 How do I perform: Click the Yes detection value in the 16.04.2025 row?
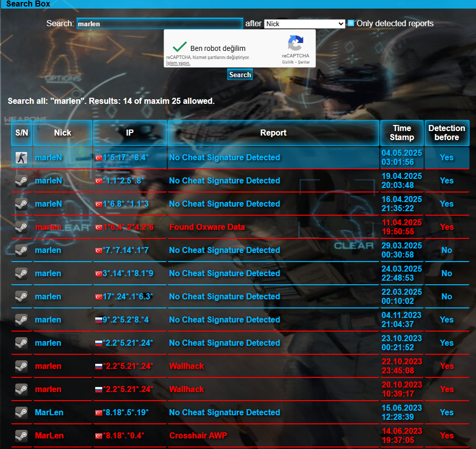point(447,204)
